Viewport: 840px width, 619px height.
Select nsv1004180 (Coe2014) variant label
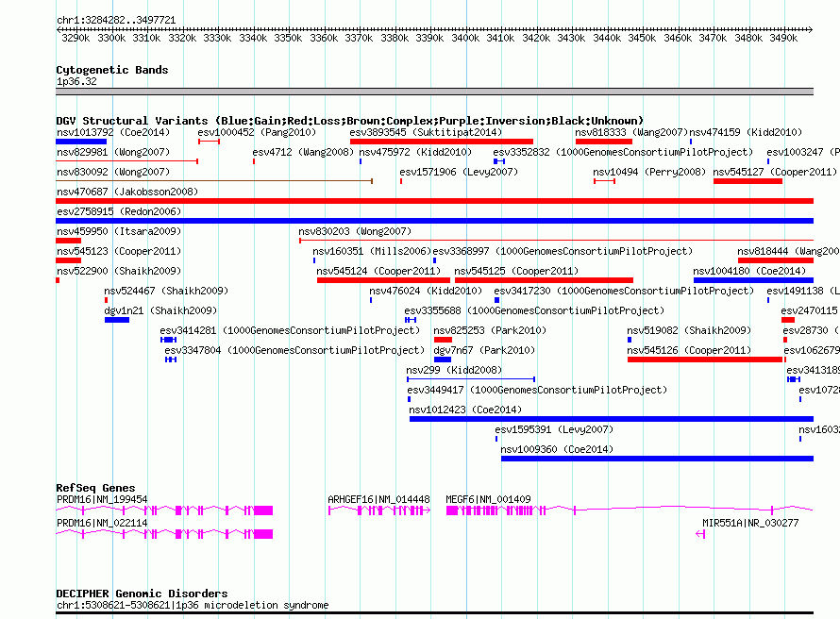click(x=749, y=271)
